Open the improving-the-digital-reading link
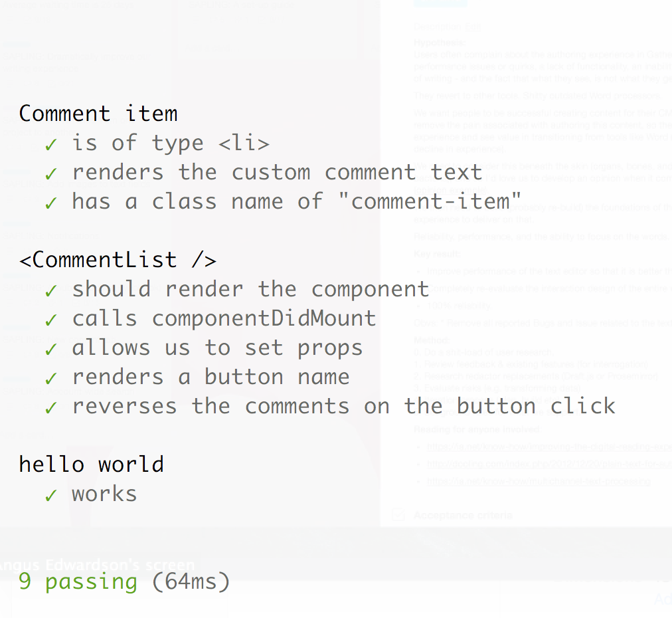The height and width of the screenshot is (618, 672). [x=549, y=447]
